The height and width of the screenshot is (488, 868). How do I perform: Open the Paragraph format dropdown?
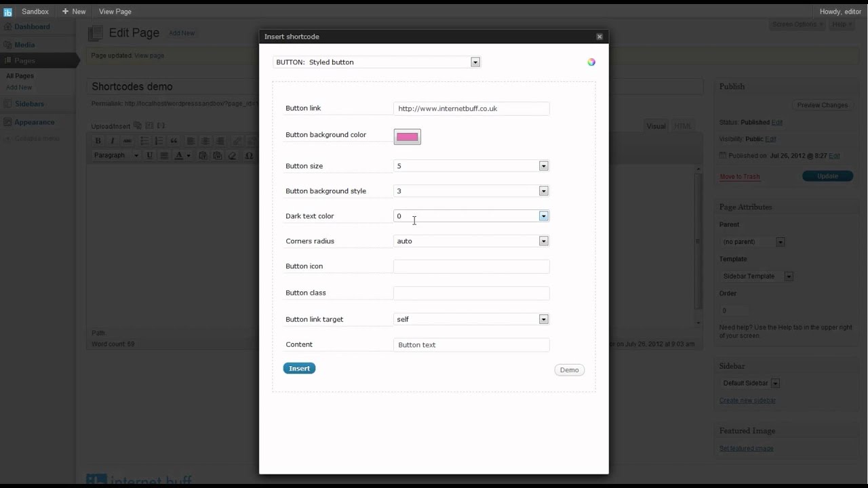pyautogui.click(x=116, y=155)
